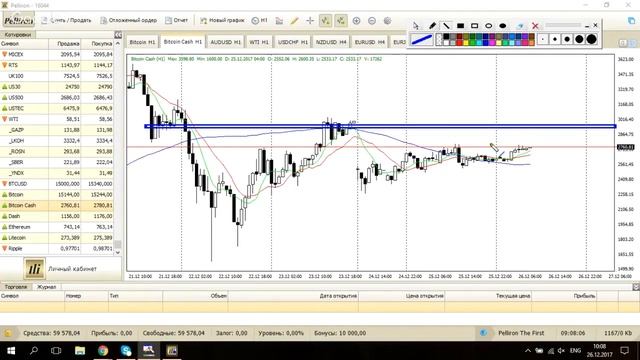Toggle the first highlighted chart mode button
640x360 pixels.
point(325,20)
